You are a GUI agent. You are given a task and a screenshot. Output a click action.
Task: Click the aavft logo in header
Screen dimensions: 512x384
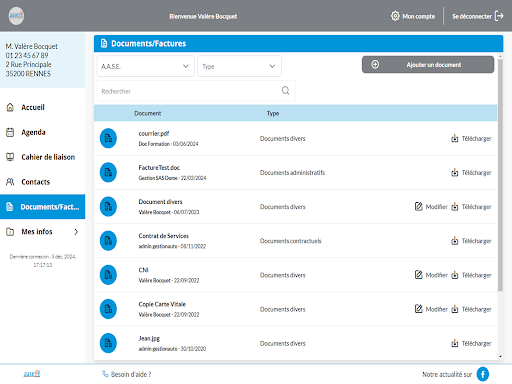click(16, 16)
